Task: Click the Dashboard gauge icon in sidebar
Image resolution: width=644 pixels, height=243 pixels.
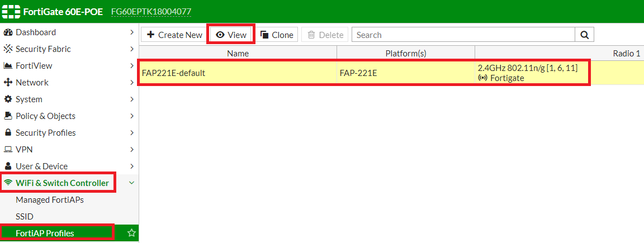Action: 8,32
